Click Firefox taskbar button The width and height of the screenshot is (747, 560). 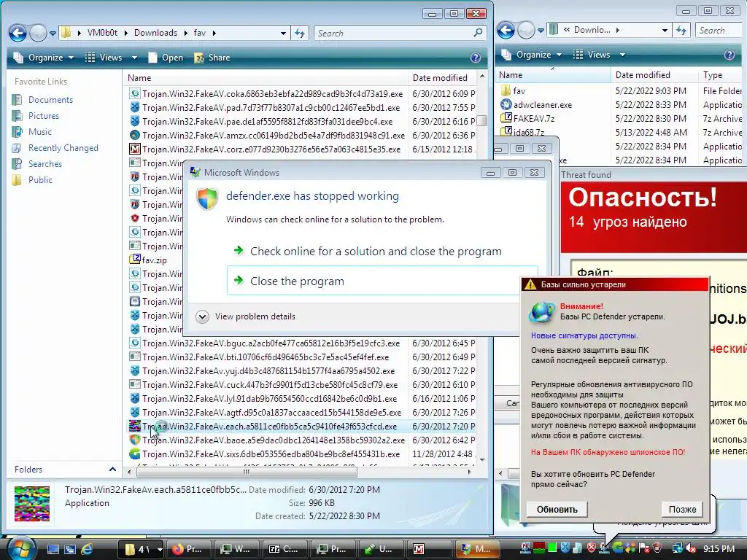187,549
